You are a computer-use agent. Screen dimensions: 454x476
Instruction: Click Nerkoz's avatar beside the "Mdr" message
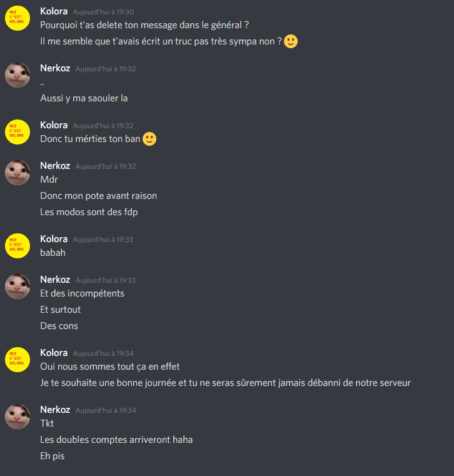[18, 173]
